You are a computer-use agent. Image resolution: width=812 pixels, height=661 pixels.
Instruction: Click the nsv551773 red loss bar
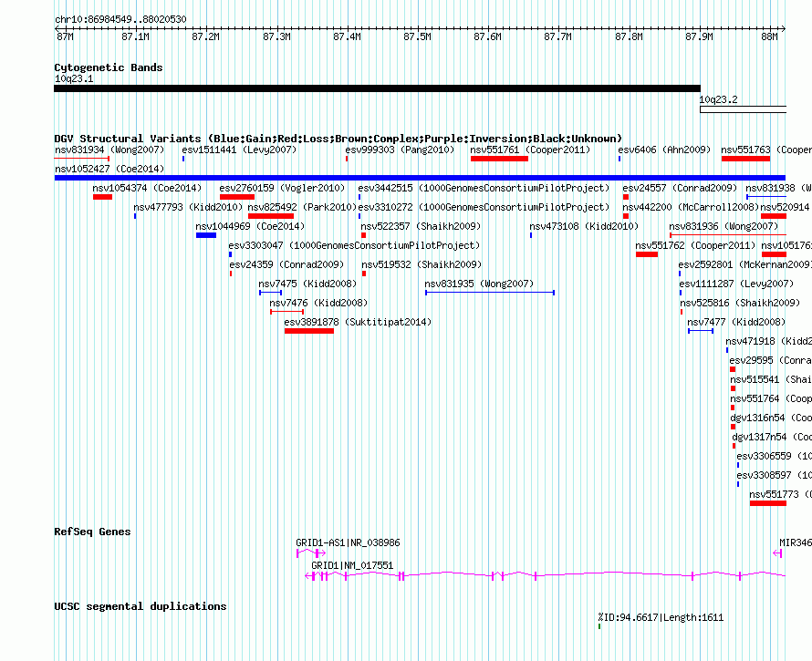(768, 503)
